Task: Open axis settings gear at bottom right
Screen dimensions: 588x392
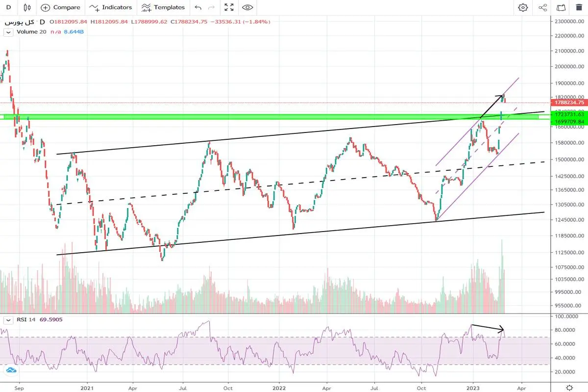Action: click(569, 387)
